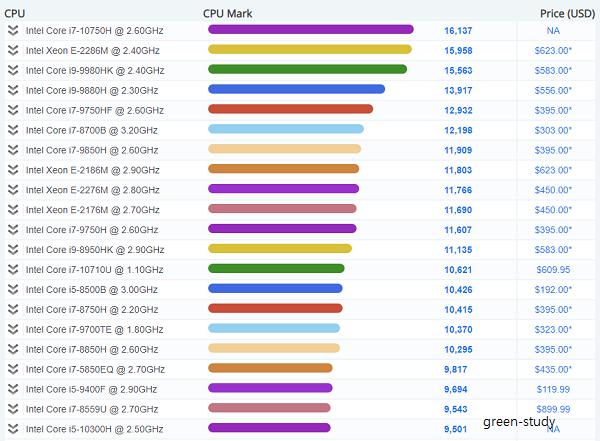This screenshot has width=600, height=441.
Task: Expand the Intel Core i7-10750H row chevron
Action: click(x=13, y=31)
